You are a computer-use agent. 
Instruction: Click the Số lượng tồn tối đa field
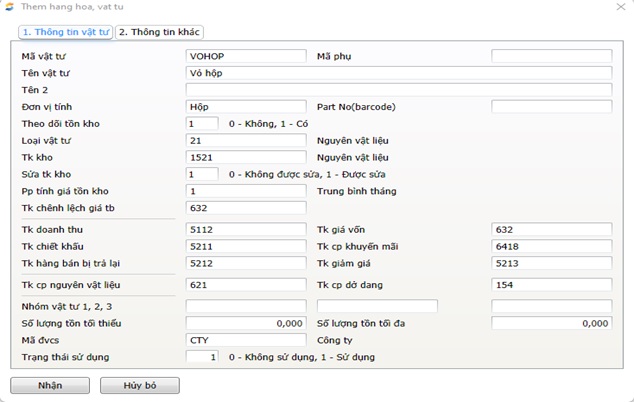pyautogui.click(x=551, y=323)
